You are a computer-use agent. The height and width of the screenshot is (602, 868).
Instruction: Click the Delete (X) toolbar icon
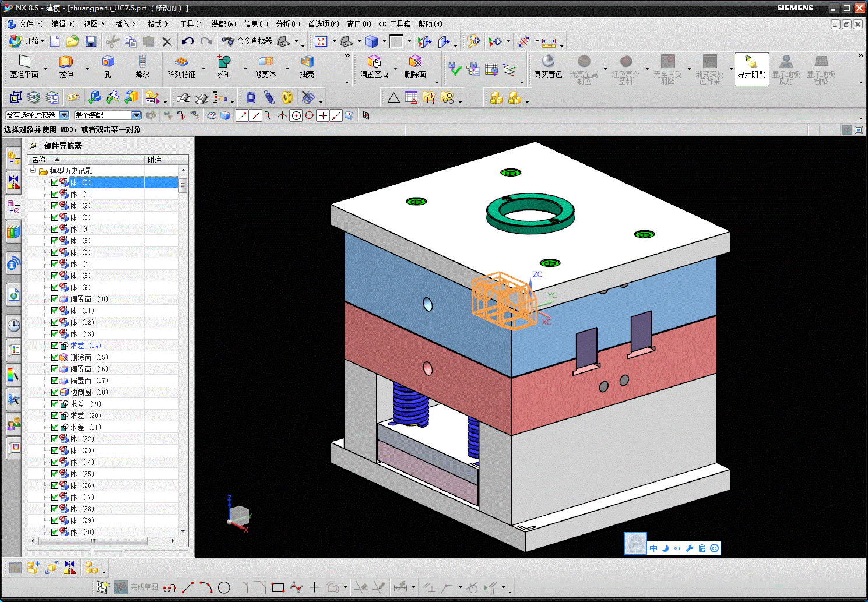tap(167, 41)
